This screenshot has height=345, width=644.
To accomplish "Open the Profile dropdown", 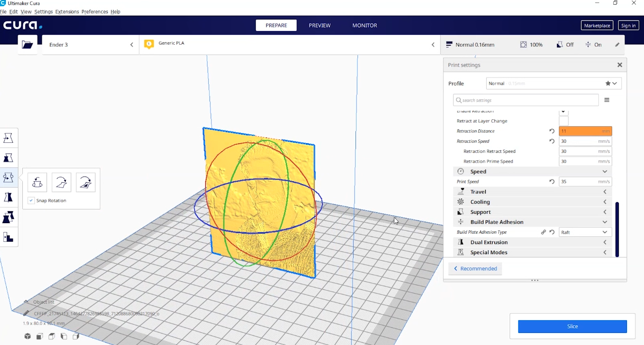I will 554,83.
